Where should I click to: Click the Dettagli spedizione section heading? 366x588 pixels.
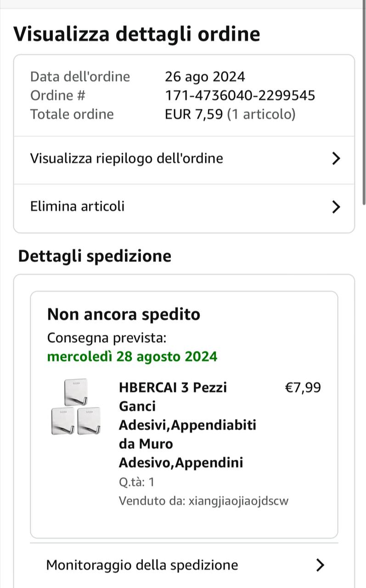[x=95, y=256]
